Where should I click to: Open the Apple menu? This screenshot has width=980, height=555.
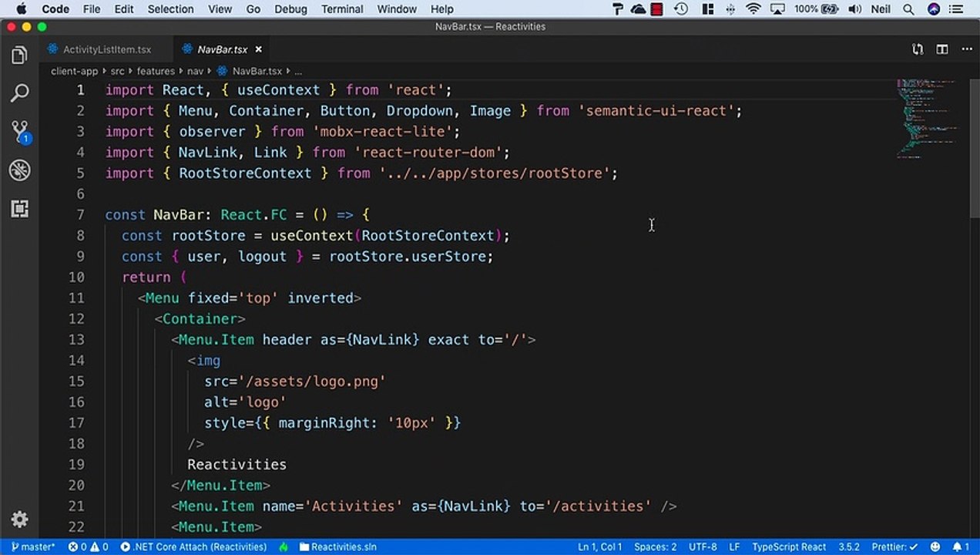coord(21,9)
